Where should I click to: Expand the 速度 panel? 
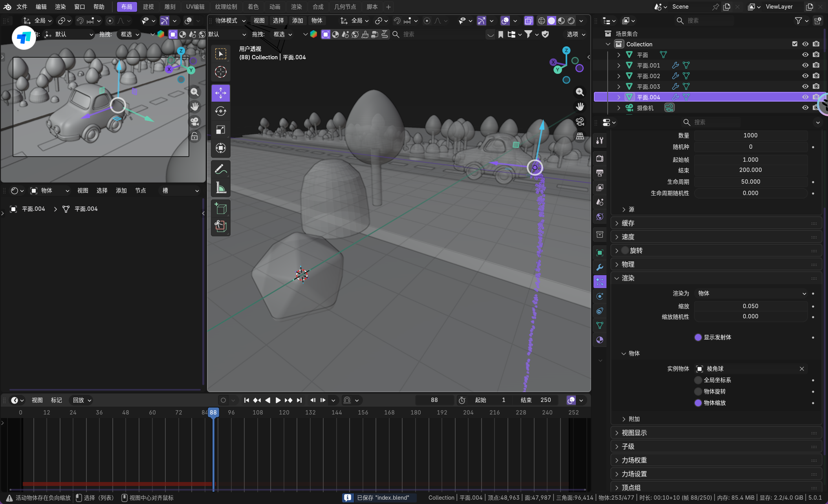628,237
